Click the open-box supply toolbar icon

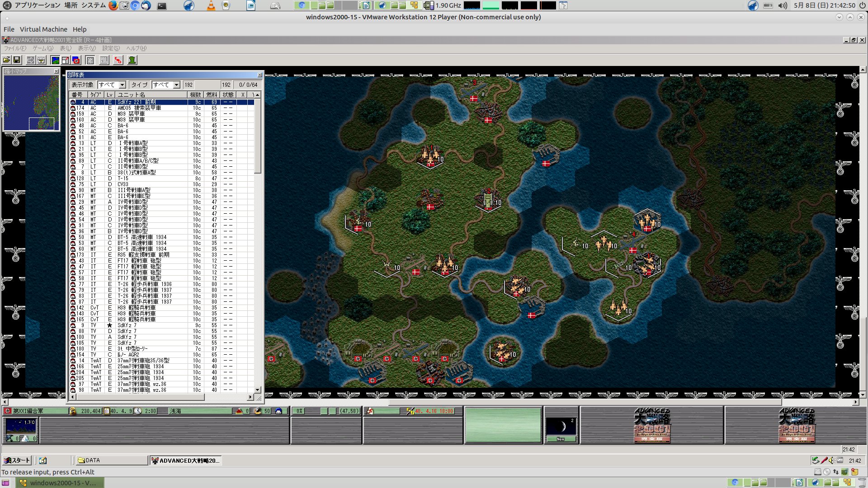point(41,60)
